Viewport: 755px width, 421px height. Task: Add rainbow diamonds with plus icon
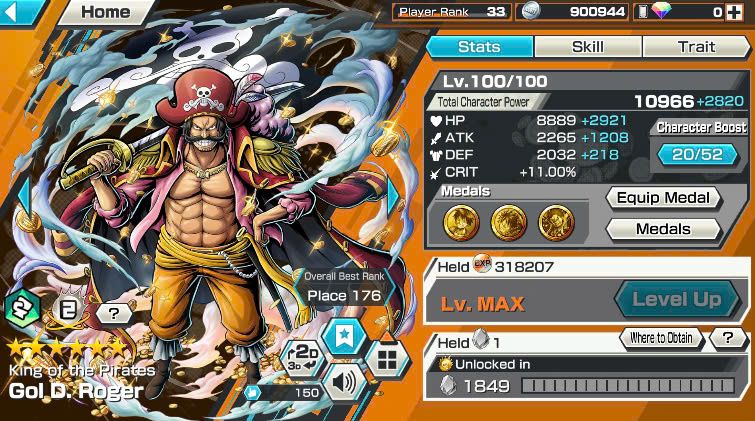point(734,12)
